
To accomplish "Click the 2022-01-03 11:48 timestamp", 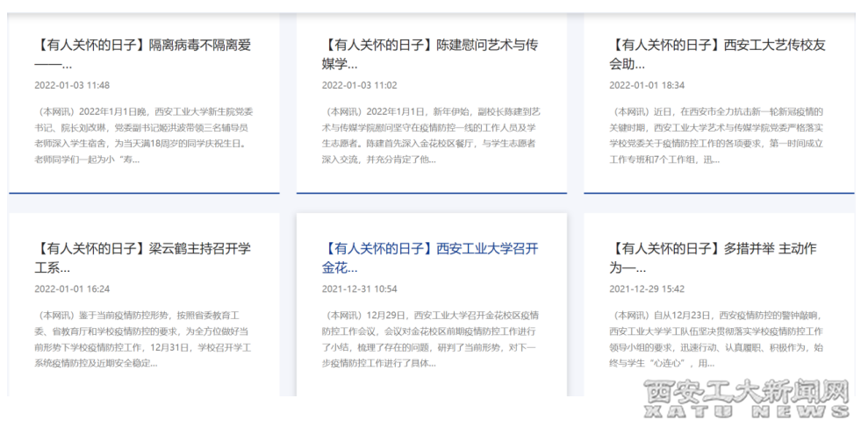I will pyautogui.click(x=72, y=86).
